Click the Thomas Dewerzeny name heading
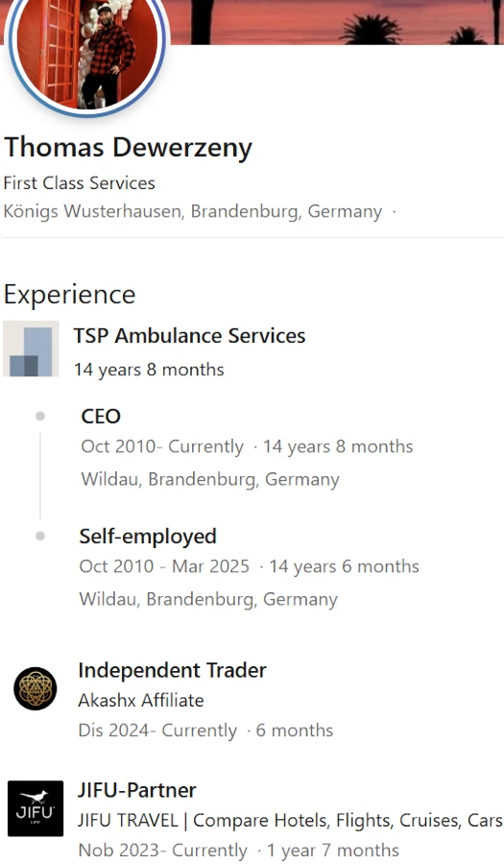 pyautogui.click(x=128, y=148)
